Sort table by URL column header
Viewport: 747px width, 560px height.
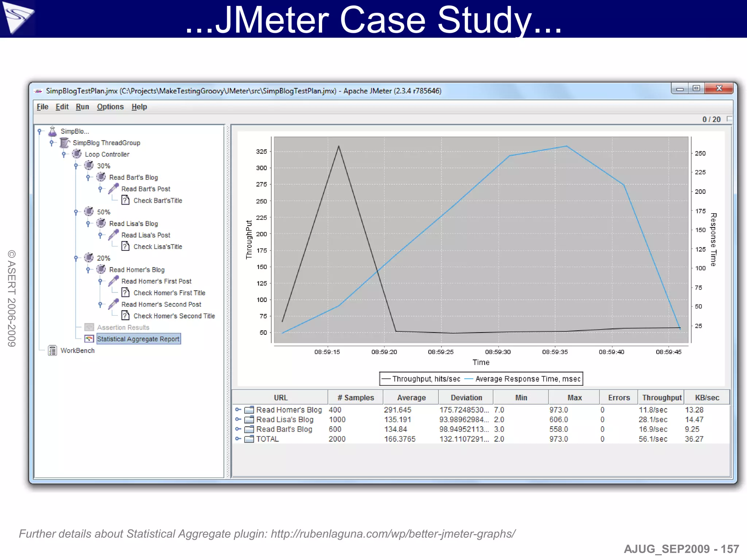[280, 397]
